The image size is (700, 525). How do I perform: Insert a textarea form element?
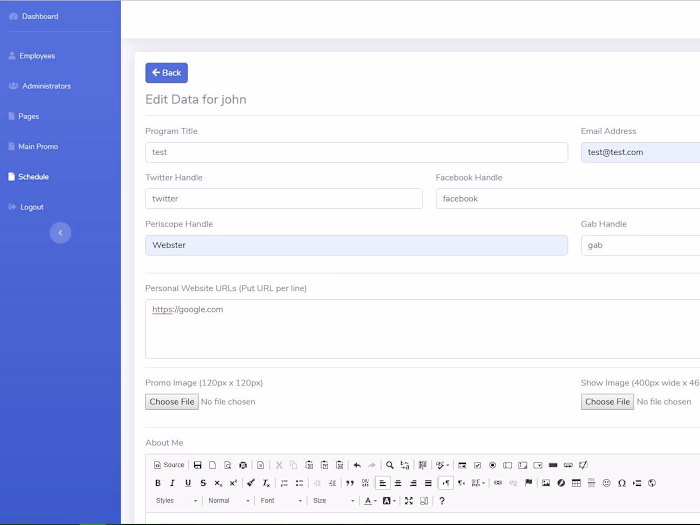click(x=523, y=465)
